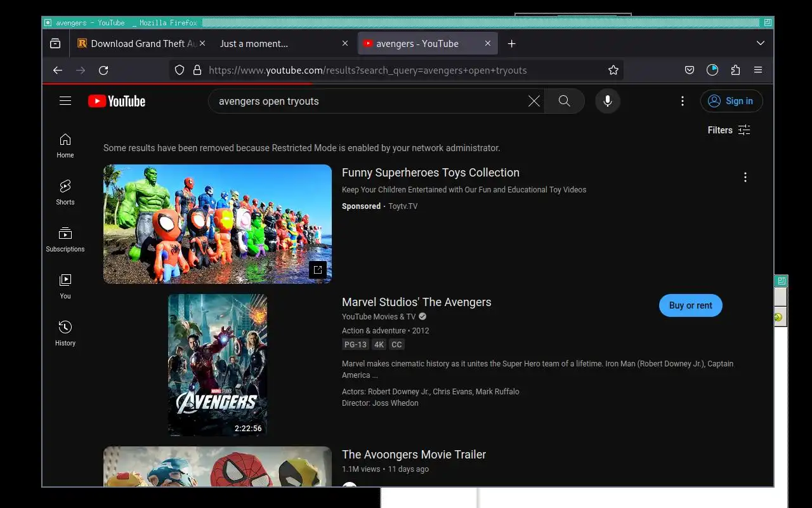Open more options for the sponsored result
Image resolution: width=812 pixels, height=508 pixels.
[745, 177]
